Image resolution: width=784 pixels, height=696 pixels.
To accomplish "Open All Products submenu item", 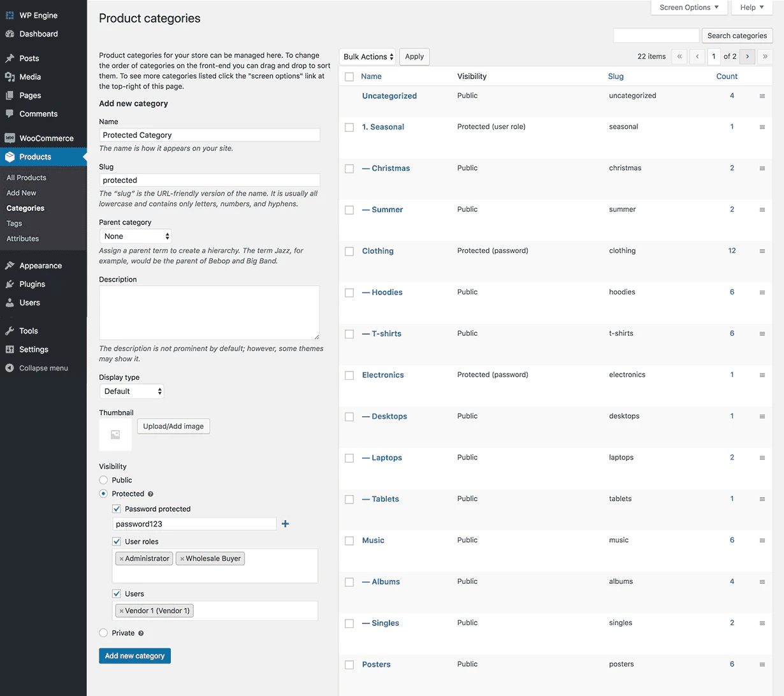I will 26,178.
